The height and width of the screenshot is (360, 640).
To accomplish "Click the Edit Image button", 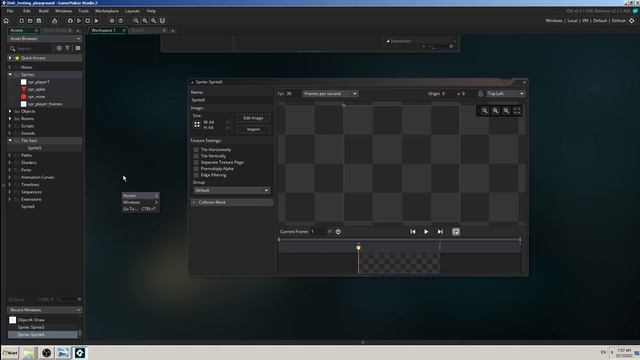I will pos(253,118).
